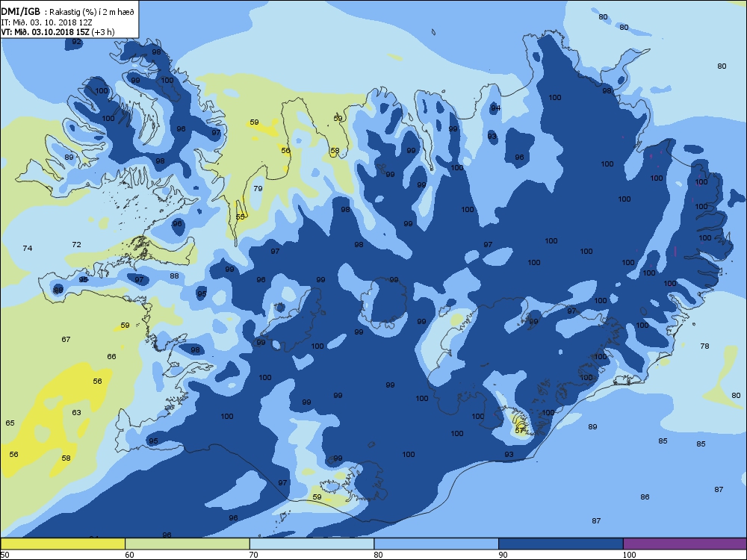Click the purple above-100 legend band
Image resolution: width=747 pixels, height=560 pixels.
(x=684, y=544)
